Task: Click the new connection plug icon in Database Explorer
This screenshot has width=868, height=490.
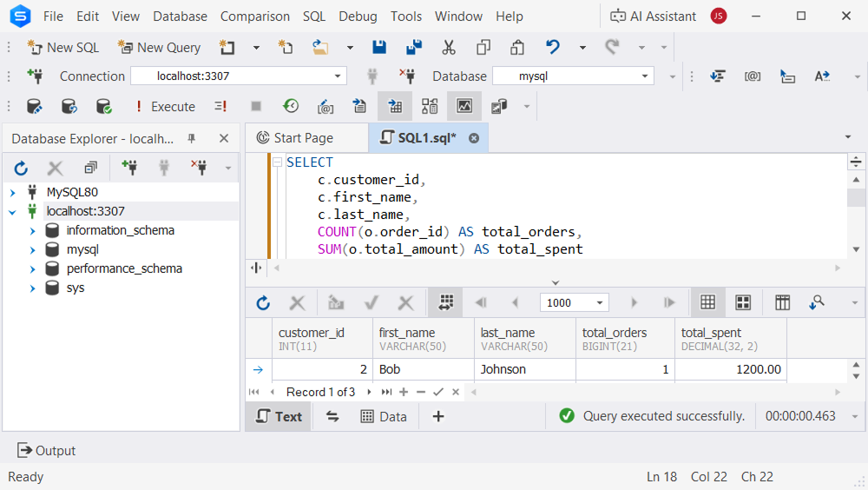Action: click(x=129, y=168)
